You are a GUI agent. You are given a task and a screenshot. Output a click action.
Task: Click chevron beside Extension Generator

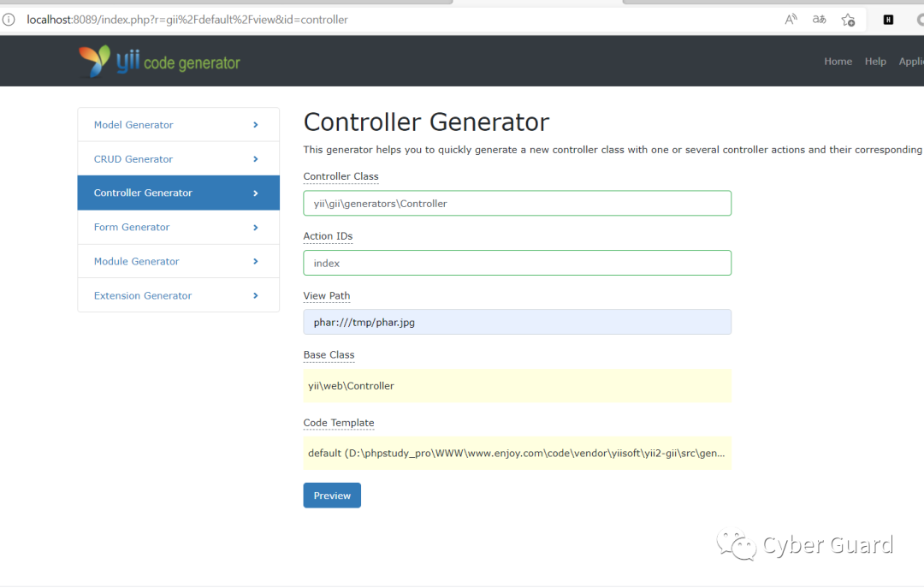pyautogui.click(x=256, y=295)
